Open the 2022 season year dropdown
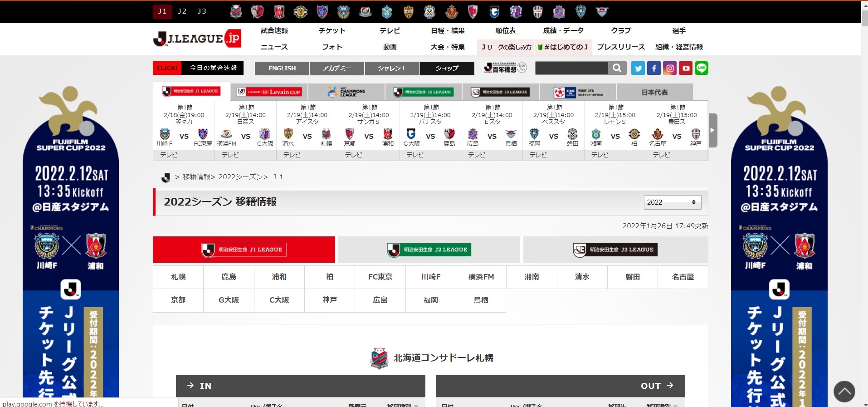 pyautogui.click(x=672, y=202)
